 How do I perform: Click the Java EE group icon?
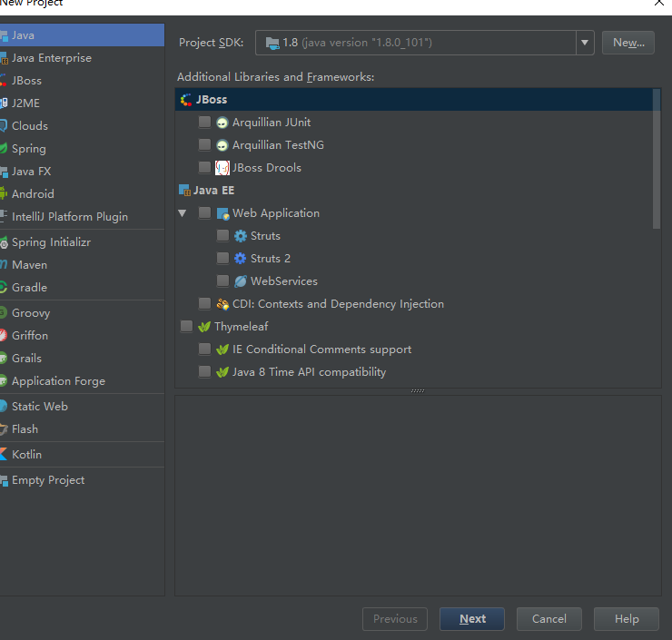point(184,191)
